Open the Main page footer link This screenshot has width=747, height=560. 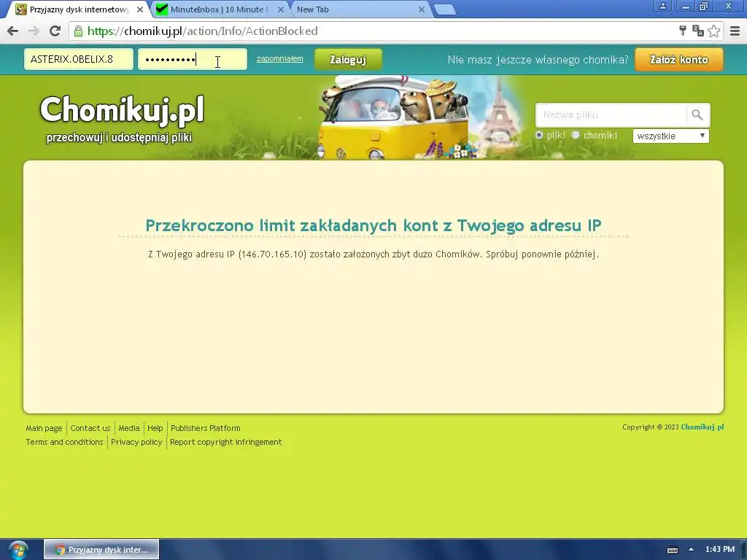(x=44, y=428)
